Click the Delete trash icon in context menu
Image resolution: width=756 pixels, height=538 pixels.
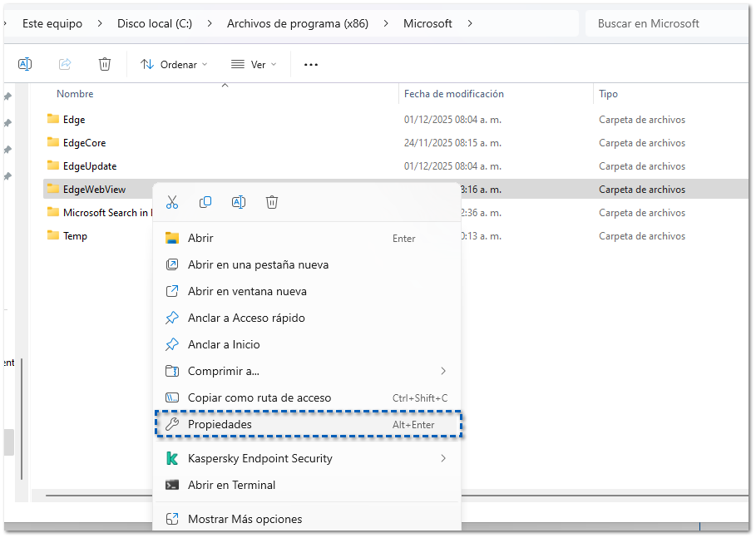(272, 202)
